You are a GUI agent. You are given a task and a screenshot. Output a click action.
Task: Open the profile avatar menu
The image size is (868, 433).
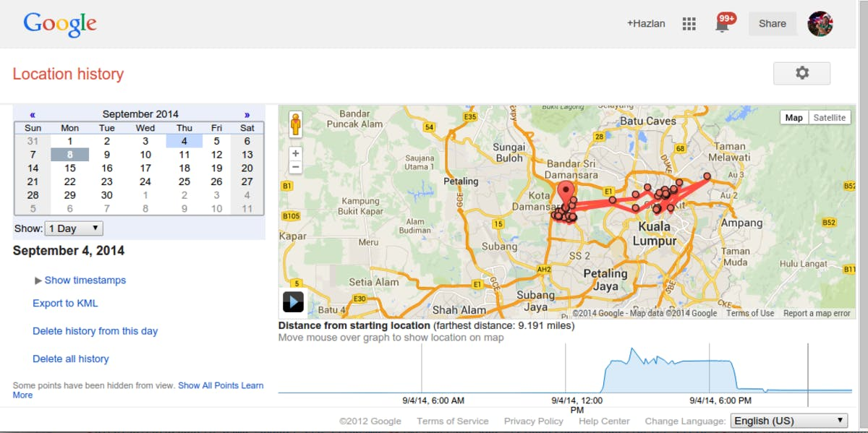click(x=820, y=24)
